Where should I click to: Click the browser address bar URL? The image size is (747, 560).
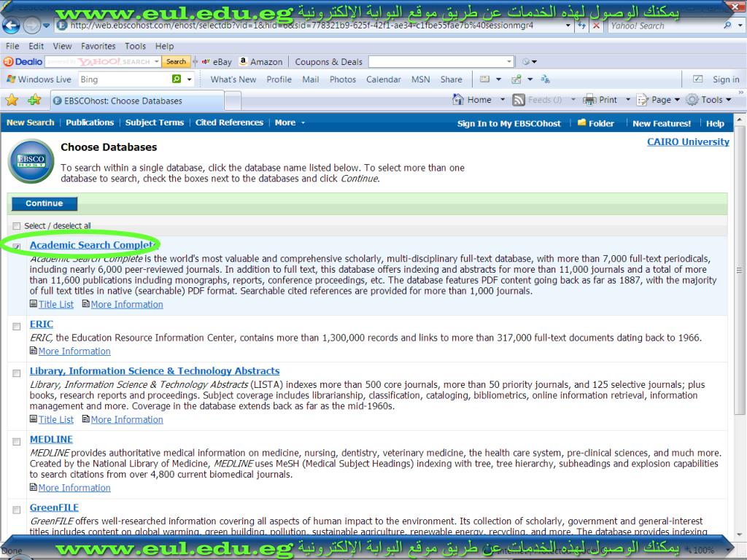click(302, 26)
